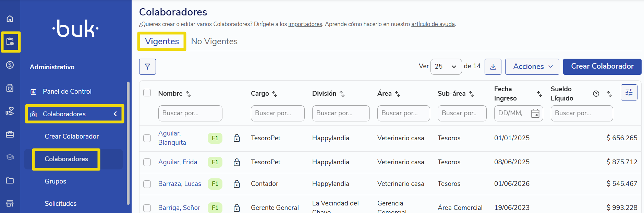
Task: Click the buk logo
Action: (x=75, y=28)
